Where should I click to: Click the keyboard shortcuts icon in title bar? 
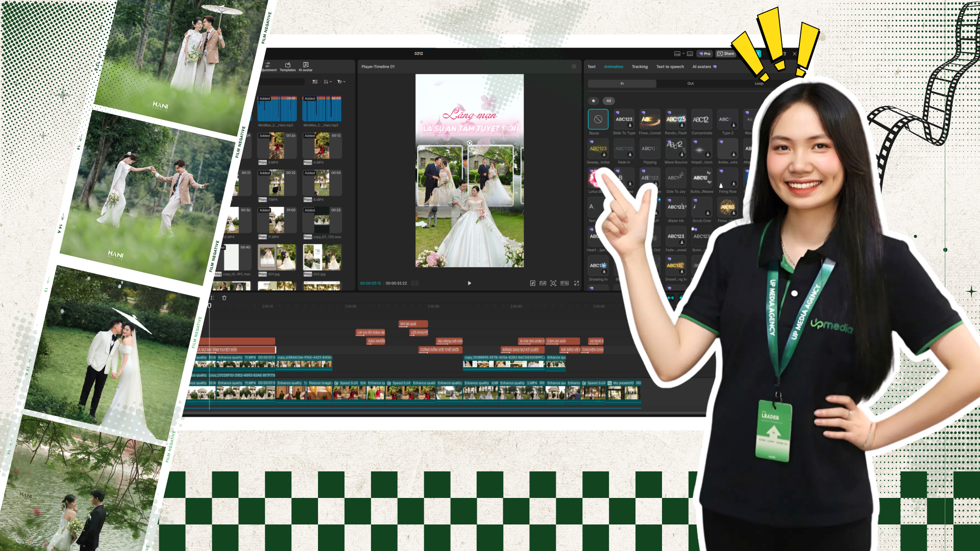pyautogui.click(x=690, y=54)
